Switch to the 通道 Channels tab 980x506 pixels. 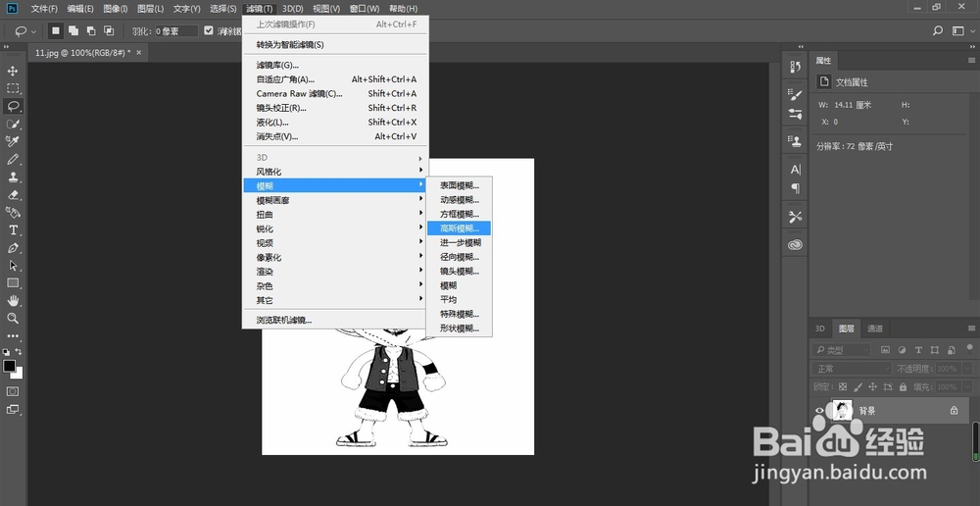[x=875, y=329]
